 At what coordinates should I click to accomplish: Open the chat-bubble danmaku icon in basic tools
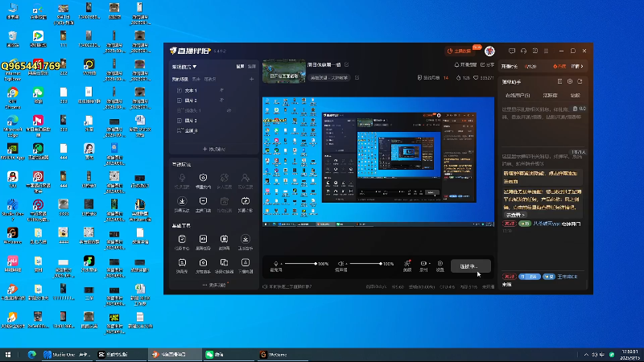182,262
